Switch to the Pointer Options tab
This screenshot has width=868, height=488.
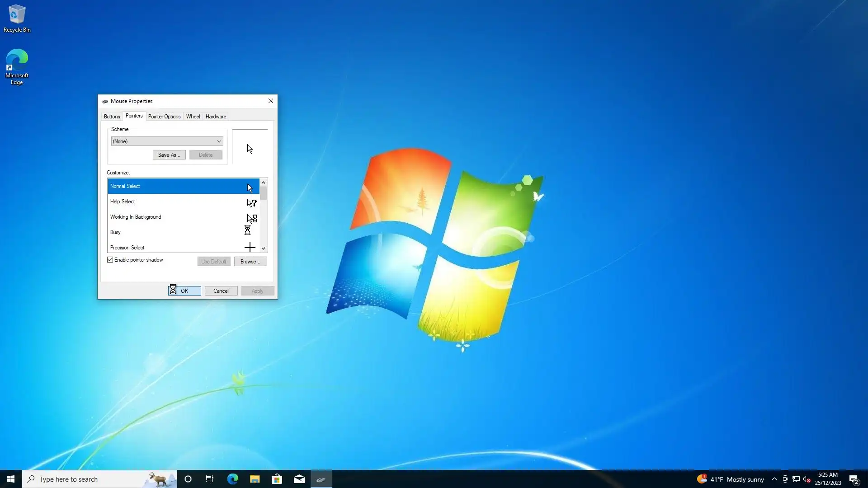click(164, 117)
